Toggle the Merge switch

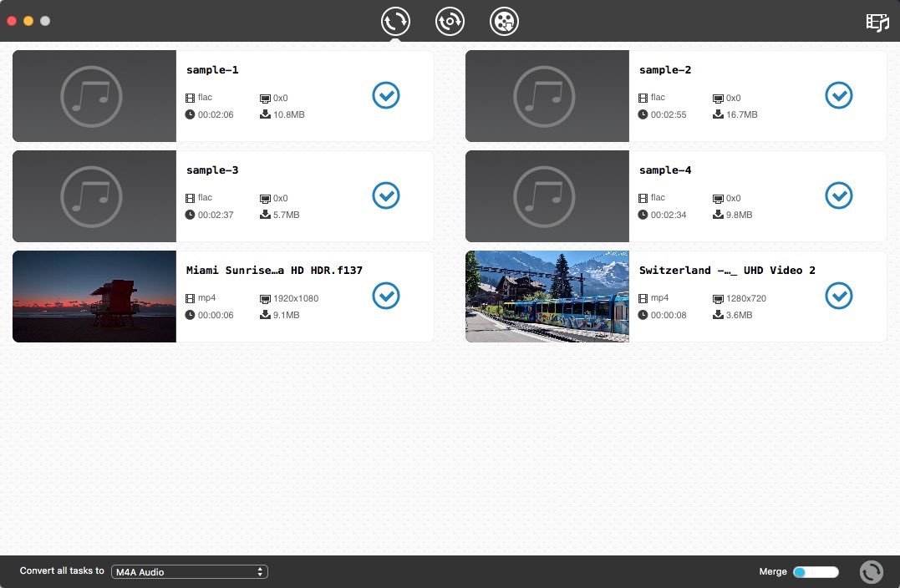pyautogui.click(x=815, y=572)
